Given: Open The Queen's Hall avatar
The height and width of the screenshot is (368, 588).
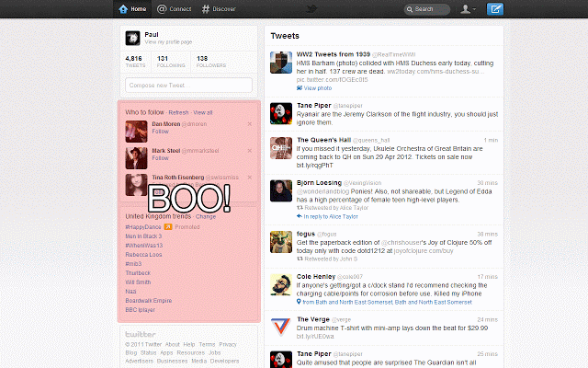Looking at the screenshot, I should (281, 148).
